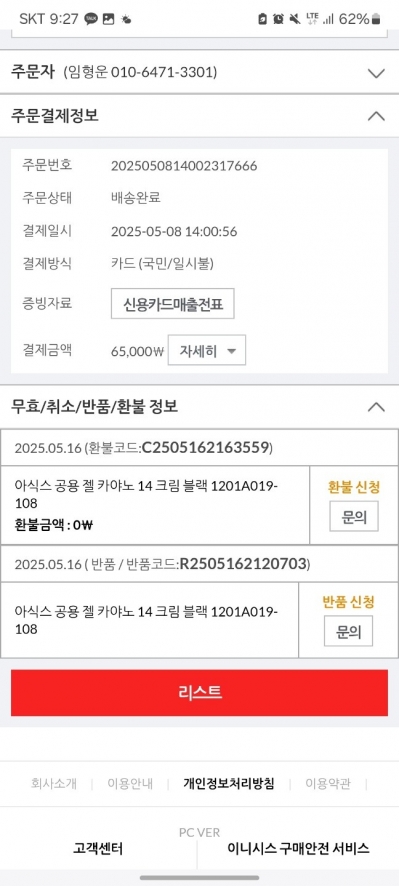The height and width of the screenshot is (886, 399).
Task: Tap the muted sound status icon
Action: [x=294, y=19]
